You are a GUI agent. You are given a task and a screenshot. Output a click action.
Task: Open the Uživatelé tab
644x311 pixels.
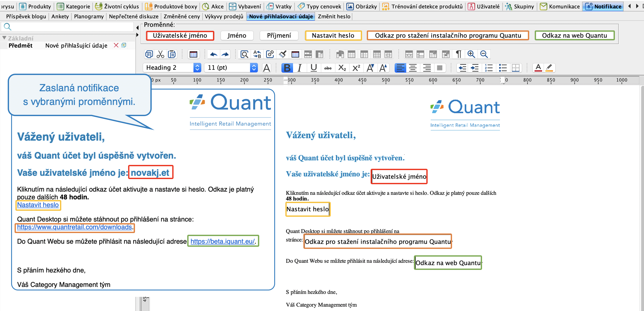484,6
